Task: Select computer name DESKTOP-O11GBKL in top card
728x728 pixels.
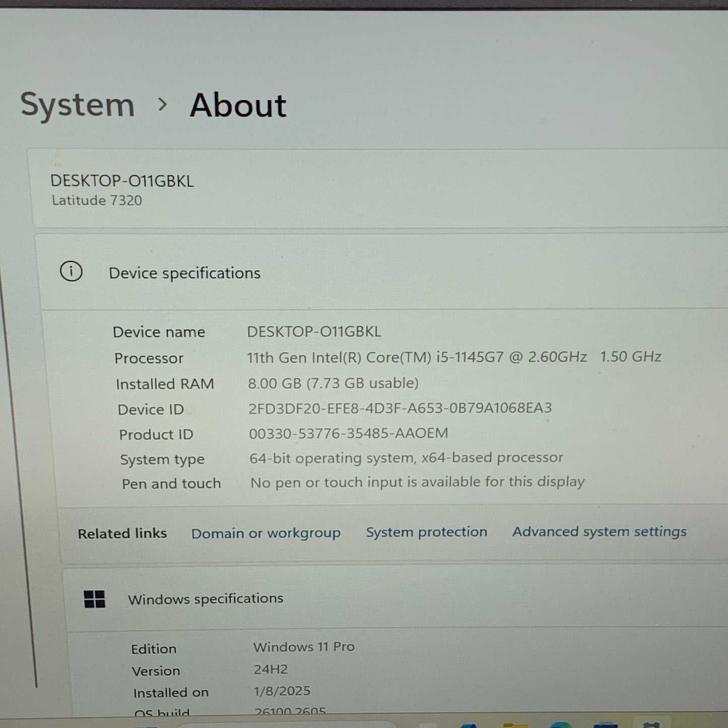Action: click(122, 181)
